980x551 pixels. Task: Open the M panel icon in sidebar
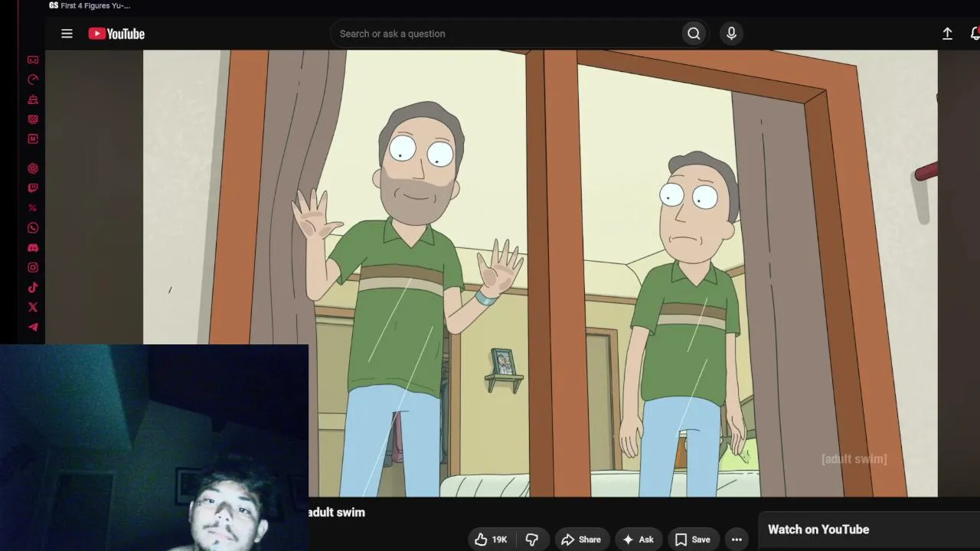coord(33,139)
